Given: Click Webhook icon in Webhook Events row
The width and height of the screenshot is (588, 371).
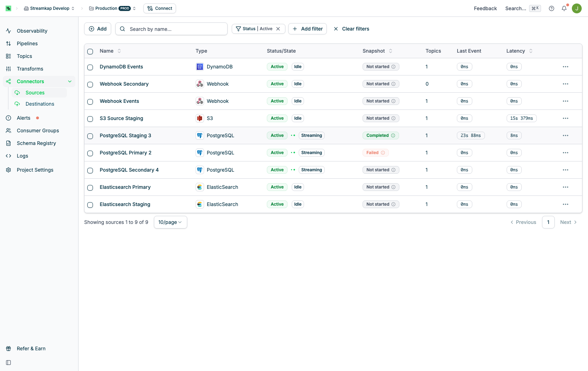Looking at the screenshot, I should point(200,101).
